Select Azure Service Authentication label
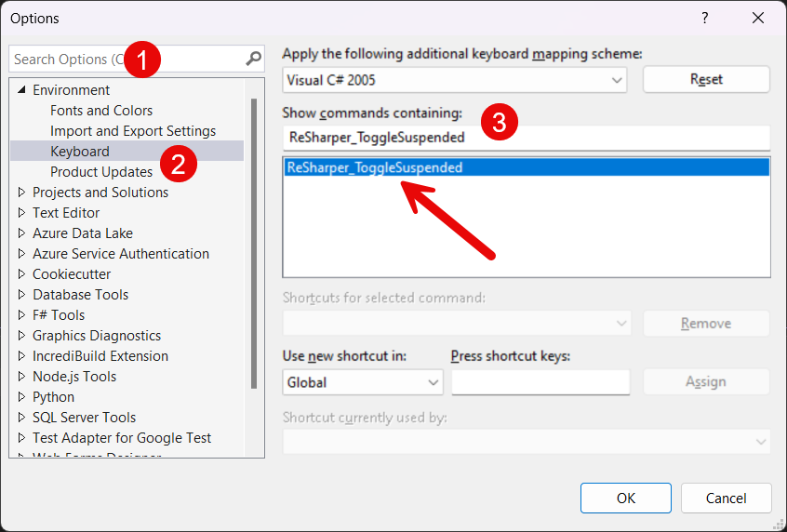Image resolution: width=787 pixels, height=532 pixels. [121, 254]
